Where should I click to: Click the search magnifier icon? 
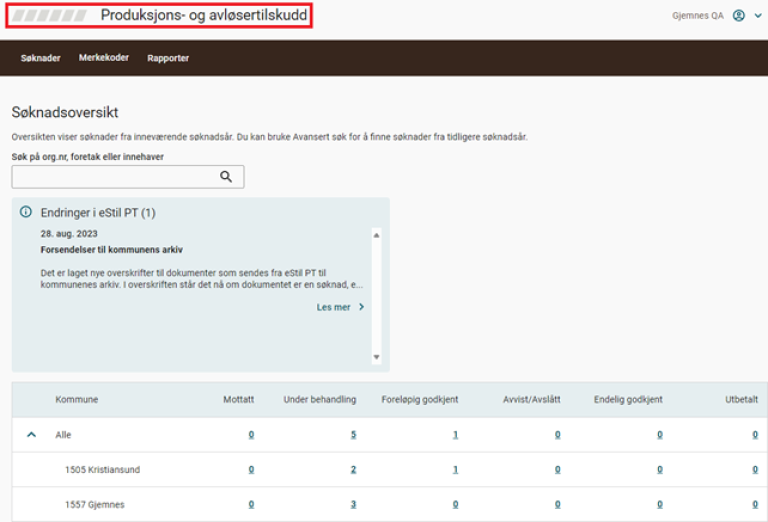[x=226, y=177]
